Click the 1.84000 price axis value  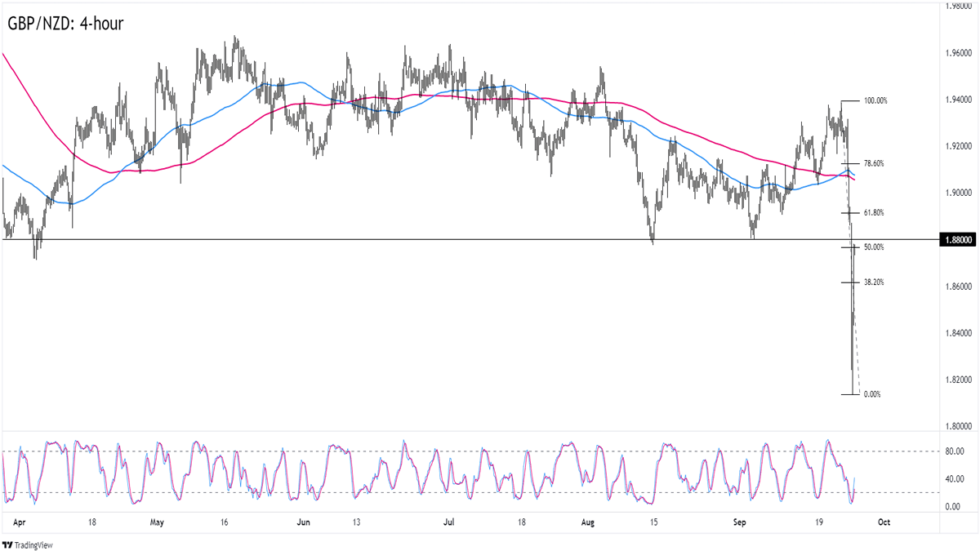[x=958, y=333]
